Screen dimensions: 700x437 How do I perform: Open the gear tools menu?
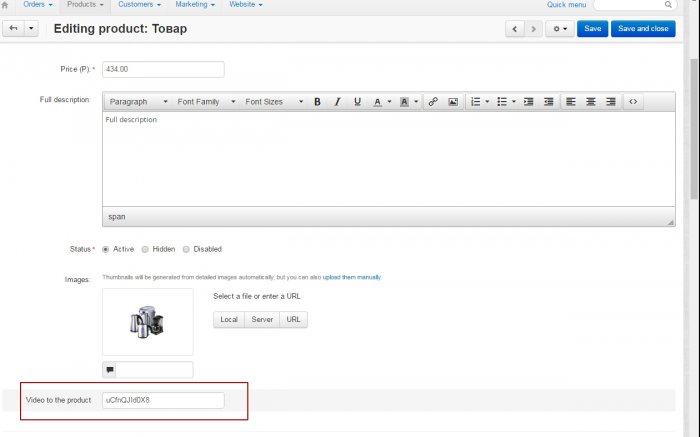560,29
